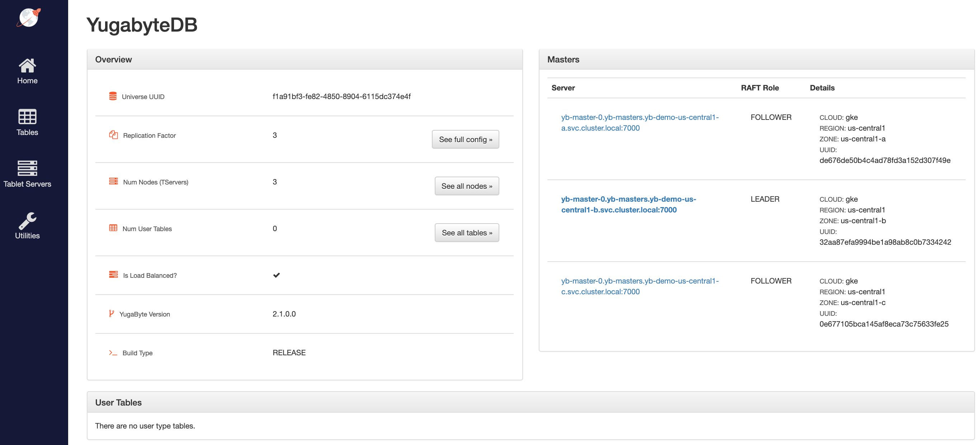Open the us-central1-c master server link
Image resolution: width=980 pixels, height=445 pixels.
640,286
